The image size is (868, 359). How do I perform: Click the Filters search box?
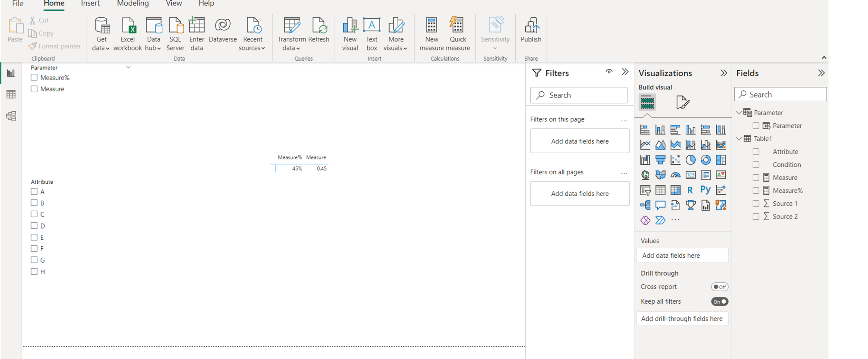coord(579,95)
